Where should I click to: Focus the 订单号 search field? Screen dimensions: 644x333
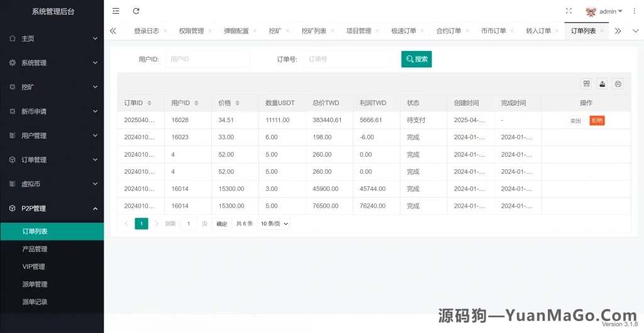tap(346, 59)
